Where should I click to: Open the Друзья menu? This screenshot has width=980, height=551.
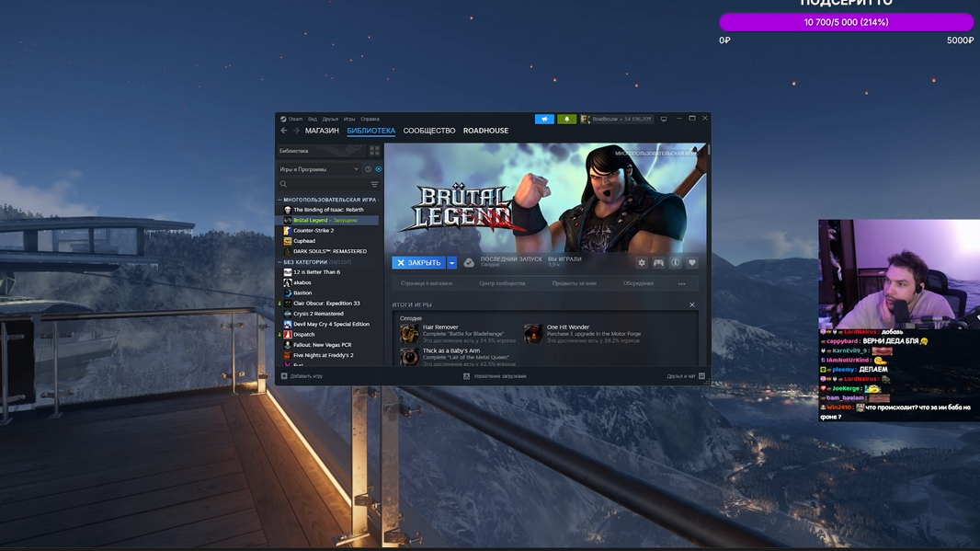330,119
